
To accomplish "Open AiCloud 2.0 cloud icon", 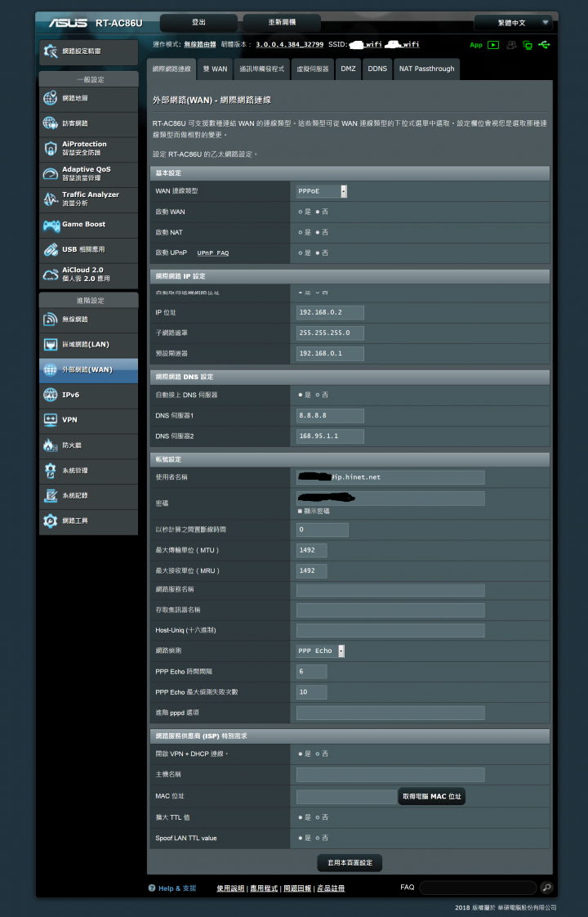I will tap(51, 275).
